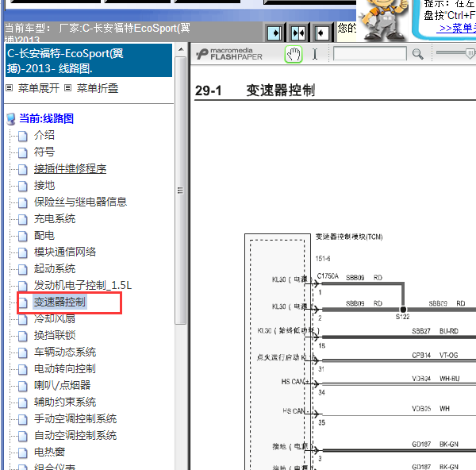Click the page icon next to 配电

point(23,237)
